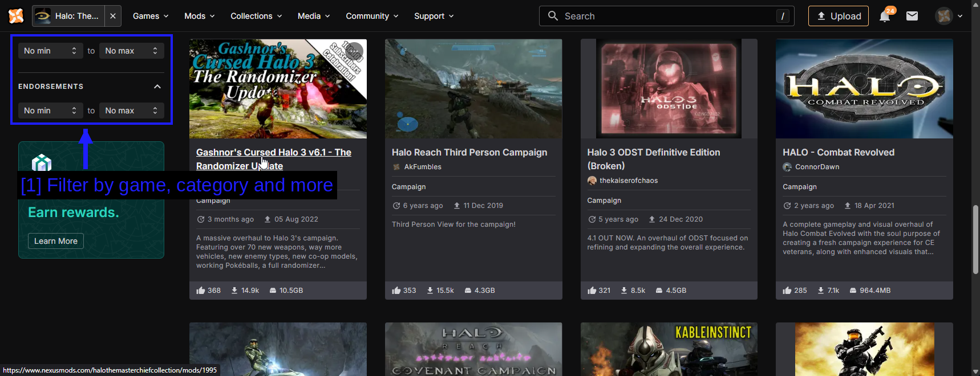980x376 pixels.
Task: Open notifications bell with 24 badge
Action: (885, 15)
